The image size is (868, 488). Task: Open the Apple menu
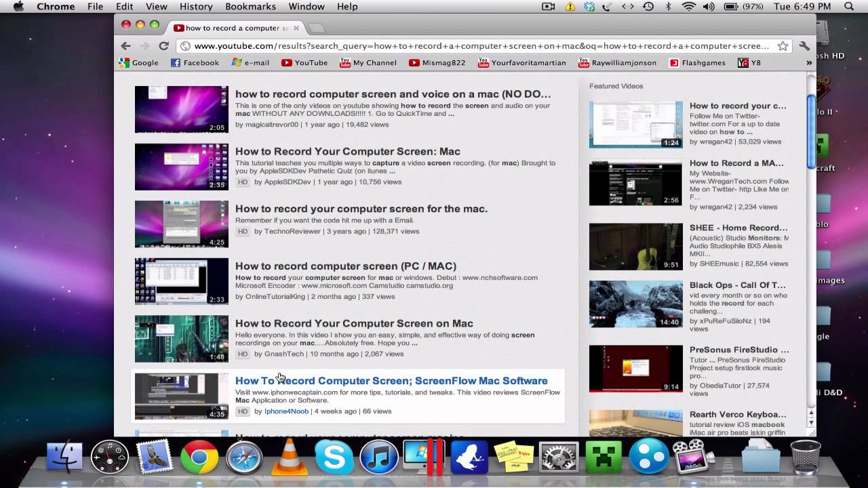pos(18,7)
